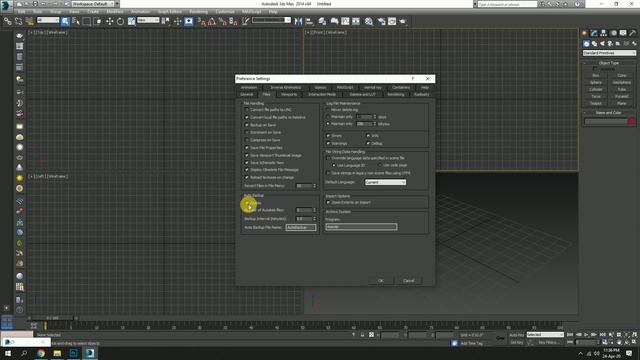Screen dimensions: 640x360
Task: Open the Windows Start menu
Action: click(x=8, y=353)
